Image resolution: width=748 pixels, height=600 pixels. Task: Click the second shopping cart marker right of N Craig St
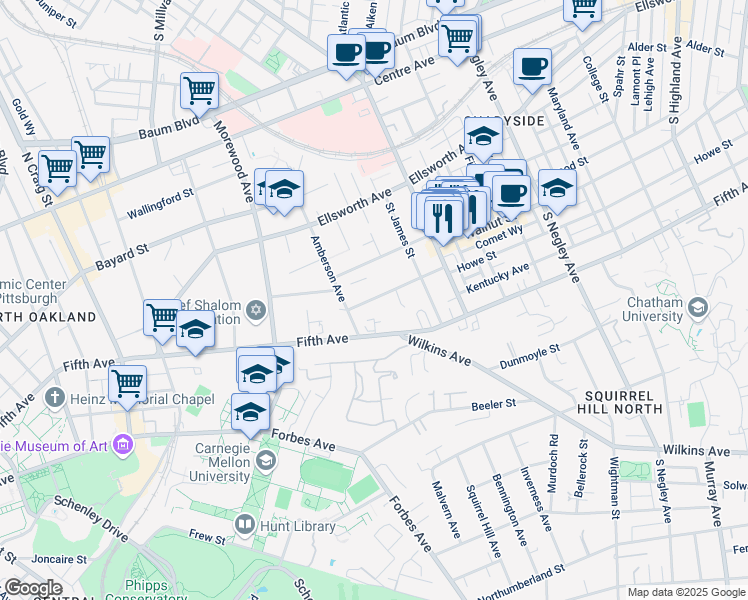pyautogui.click(x=91, y=157)
